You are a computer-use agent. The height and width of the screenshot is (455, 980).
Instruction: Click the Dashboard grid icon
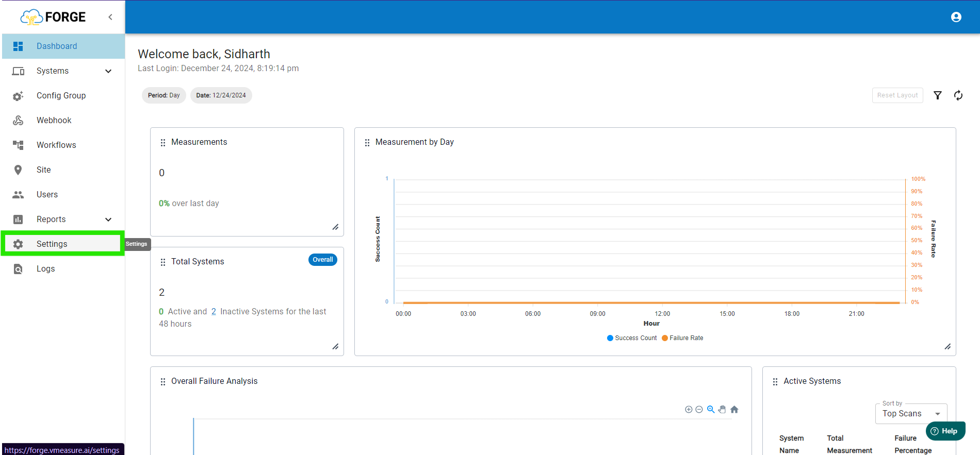(x=18, y=46)
